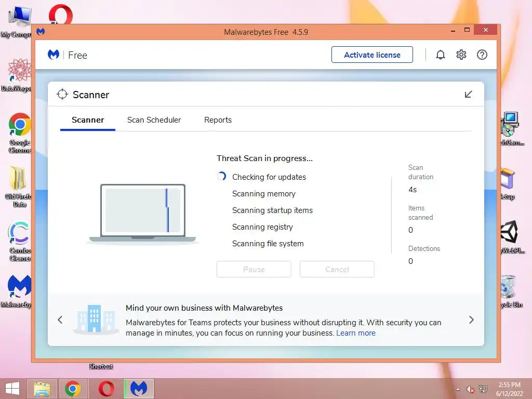The image size is (532, 399).
Task: Follow the Learn more link
Action: [356, 333]
